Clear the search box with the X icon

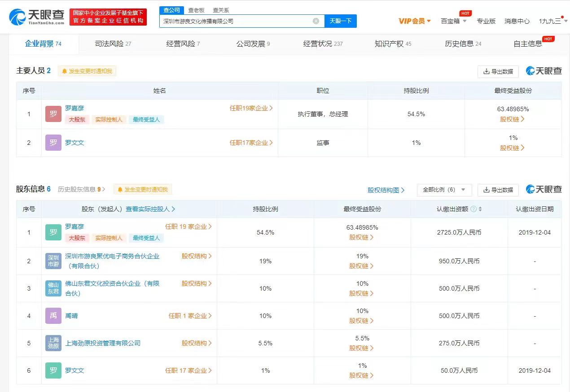point(316,21)
